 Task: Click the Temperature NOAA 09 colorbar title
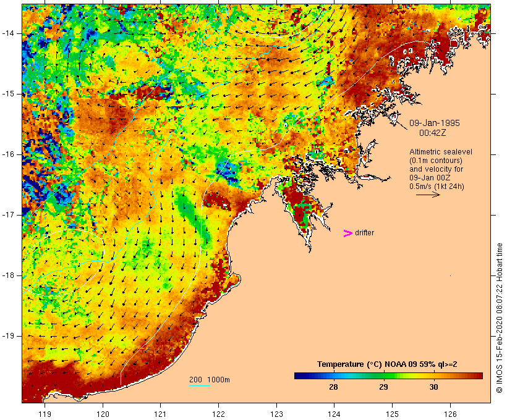[387, 364]
